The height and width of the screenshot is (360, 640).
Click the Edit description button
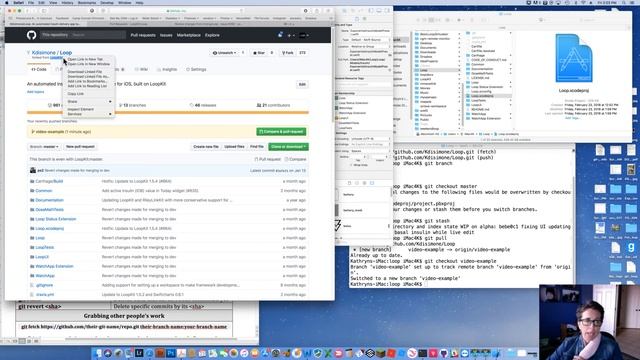302,84
